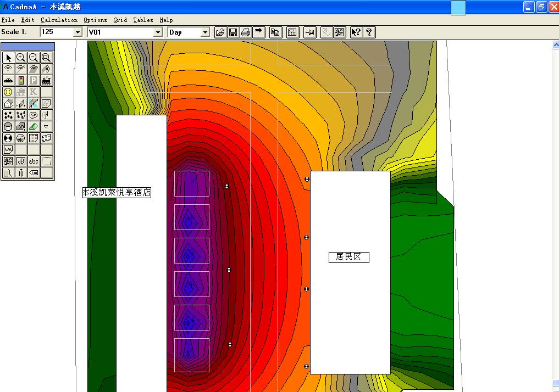
Task: Open a file with folder toolbar icon
Action: coord(220,32)
